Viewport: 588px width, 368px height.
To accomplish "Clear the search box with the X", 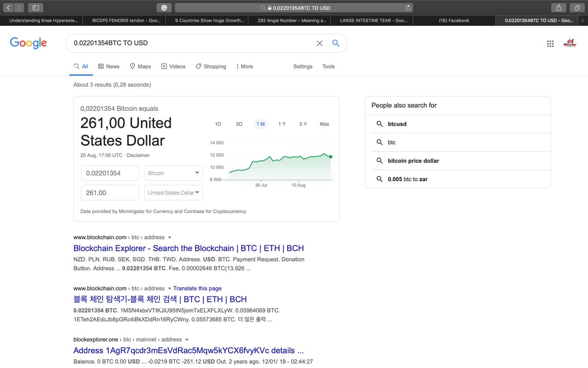I will (319, 43).
